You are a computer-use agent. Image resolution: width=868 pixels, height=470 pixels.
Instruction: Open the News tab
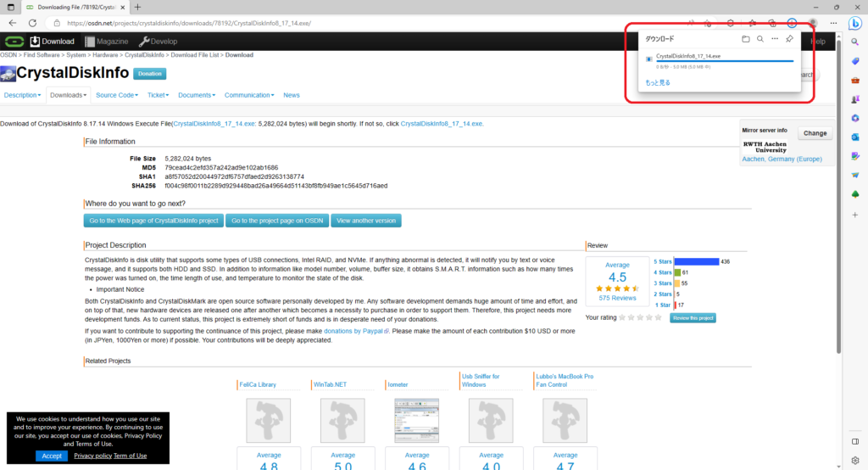tap(292, 95)
